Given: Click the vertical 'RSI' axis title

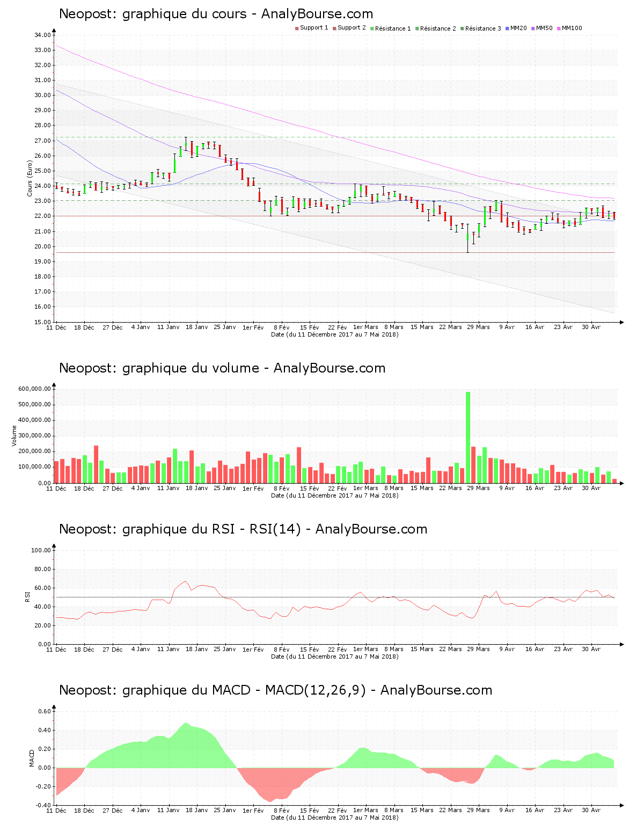Looking at the screenshot, I should pos(27,596).
